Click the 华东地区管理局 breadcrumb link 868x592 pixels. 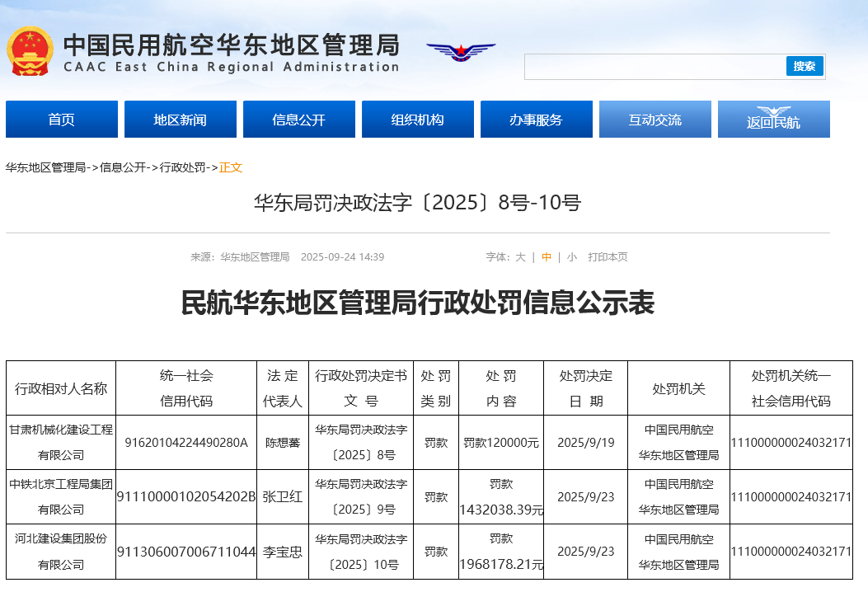pos(46,167)
